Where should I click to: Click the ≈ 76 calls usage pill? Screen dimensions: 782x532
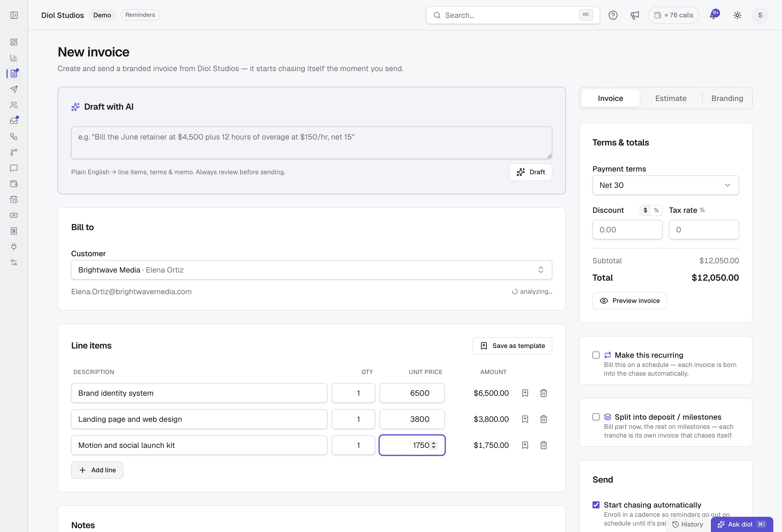(673, 15)
